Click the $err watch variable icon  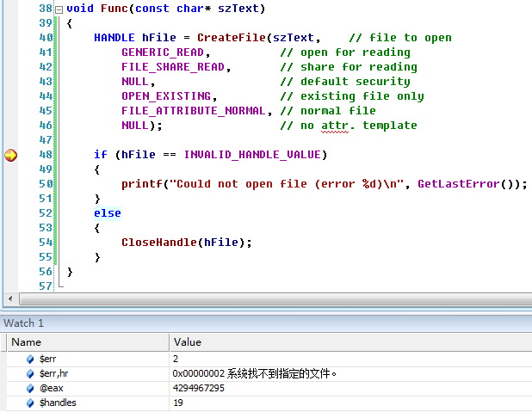pos(30,359)
